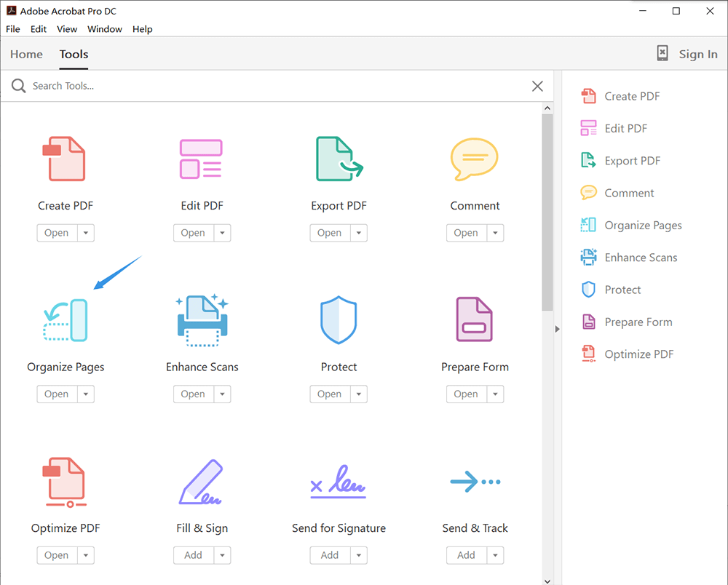Click the Organize Pages tool icon
This screenshot has width=728, height=585.
pyautogui.click(x=66, y=319)
